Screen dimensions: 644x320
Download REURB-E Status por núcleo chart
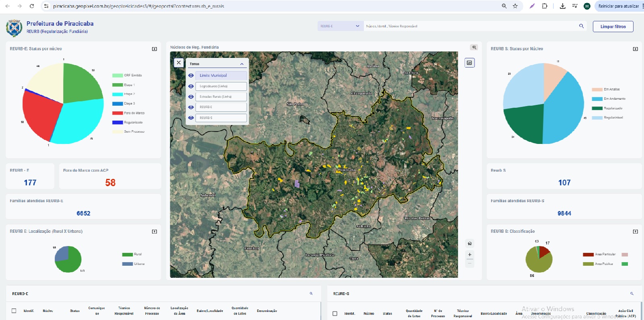[154, 49]
